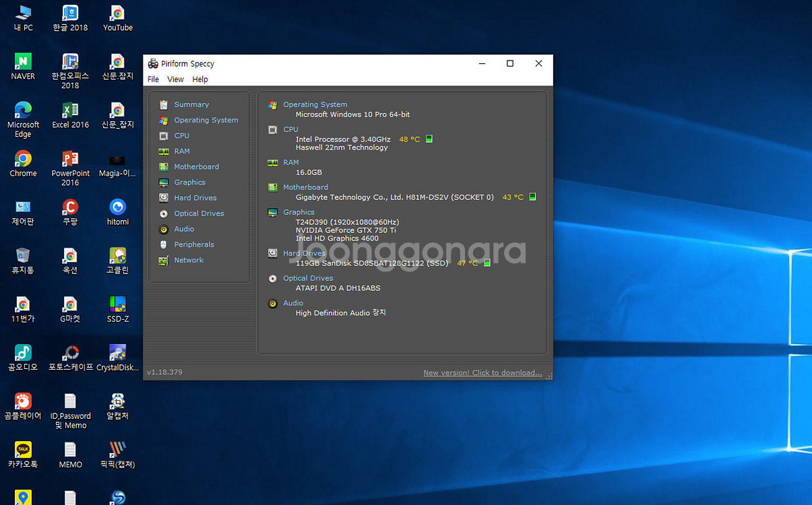Image resolution: width=812 pixels, height=505 pixels.
Task: Select the SSD-Z desktop icon
Action: pos(117,309)
